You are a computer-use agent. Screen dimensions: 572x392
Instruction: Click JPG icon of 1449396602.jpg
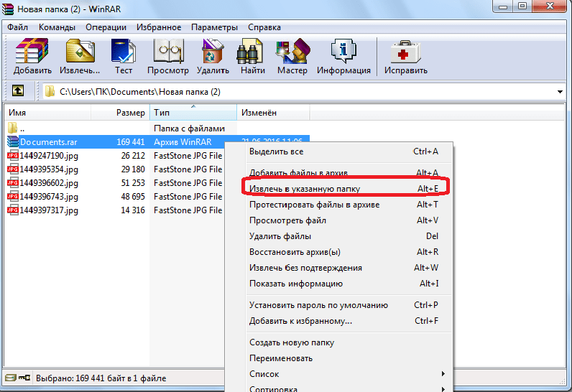coord(13,183)
